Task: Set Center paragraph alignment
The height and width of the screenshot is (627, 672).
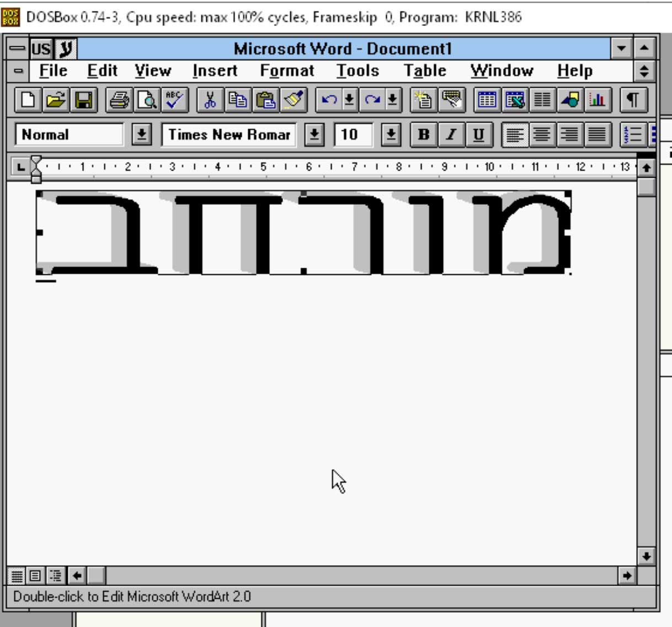Action: [542, 135]
